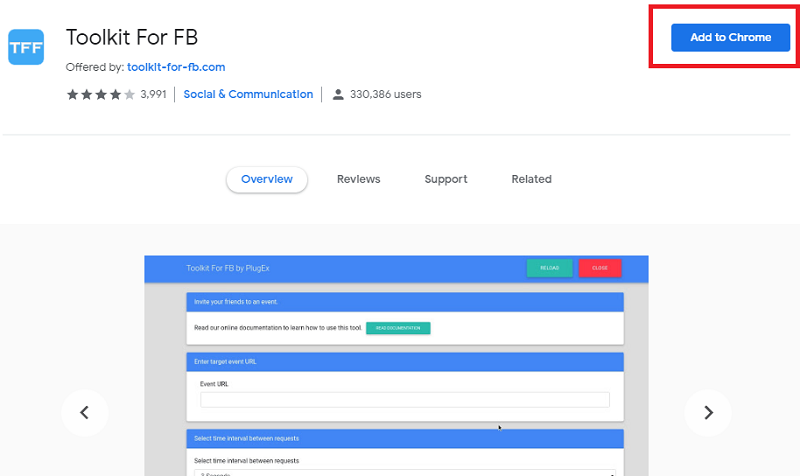The height and width of the screenshot is (476, 800).
Task: Click the Add to Chrome button
Action: 730,37
